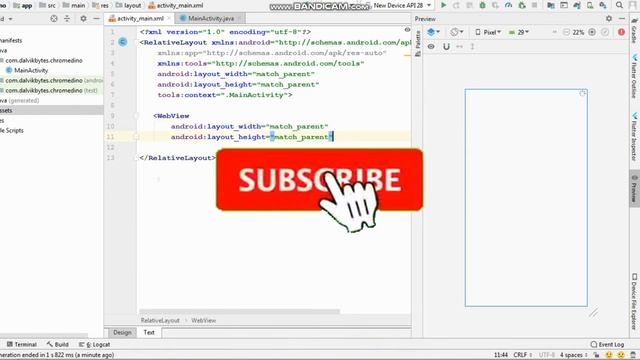The height and width of the screenshot is (360, 640).
Task: Open the project view mode dropdown arrow
Action: click(x=10, y=19)
